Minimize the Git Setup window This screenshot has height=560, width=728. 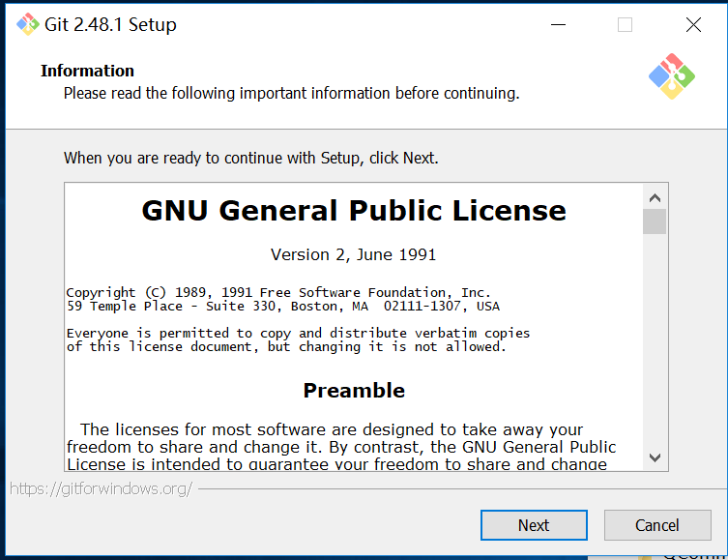(558, 24)
